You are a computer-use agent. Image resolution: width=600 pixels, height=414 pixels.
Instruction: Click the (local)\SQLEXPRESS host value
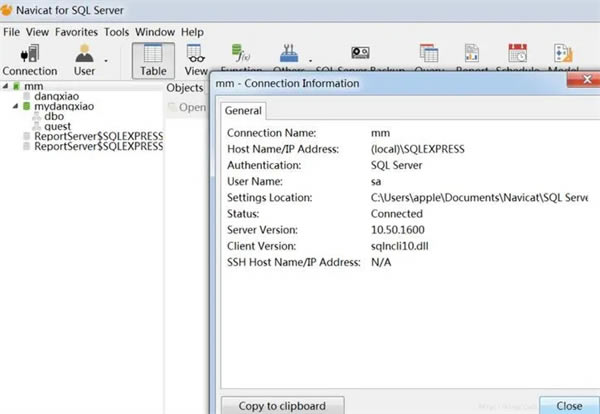coord(417,149)
